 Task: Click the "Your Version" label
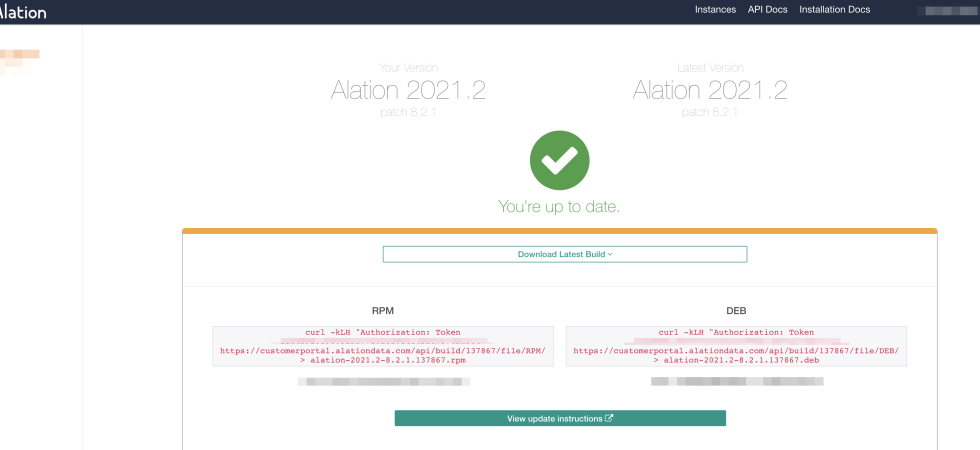tap(408, 68)
